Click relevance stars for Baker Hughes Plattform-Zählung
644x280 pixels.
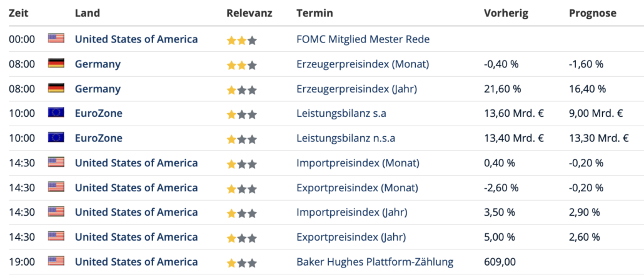[x=241, y=262]
